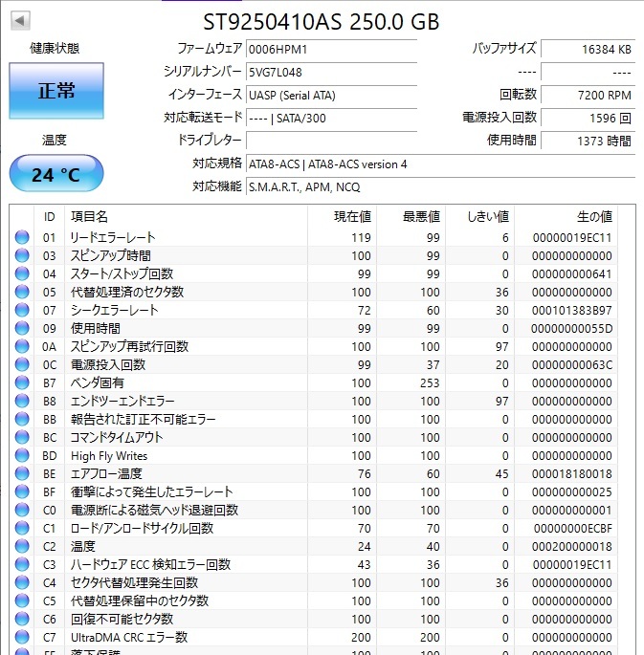Click the status circle of row 07 シークエラーレート
The width and height of the screenshot is (644, 655).
[22, 310]
